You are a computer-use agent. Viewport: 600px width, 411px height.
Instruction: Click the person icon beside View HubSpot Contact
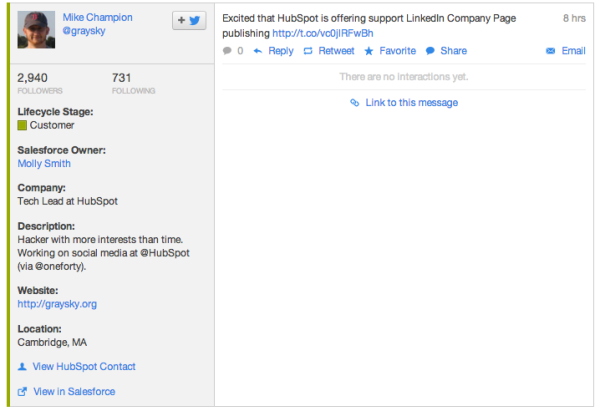click(22, 367)
